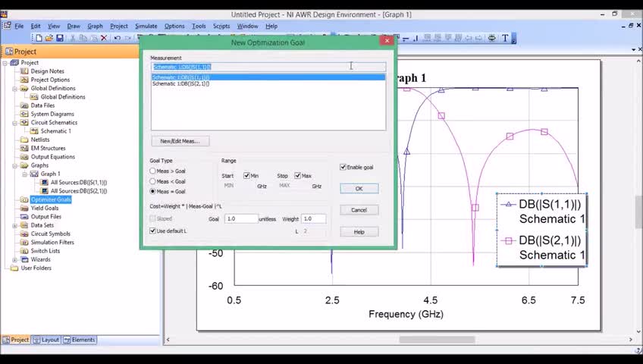Switch to the Layout tab

pyautogui.click(x=46, y=340)
